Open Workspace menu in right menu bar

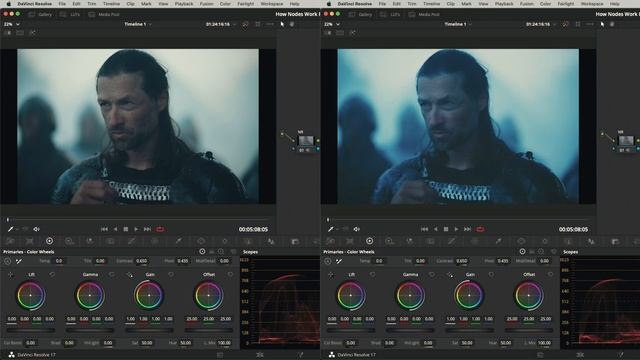tap(592, 4)
